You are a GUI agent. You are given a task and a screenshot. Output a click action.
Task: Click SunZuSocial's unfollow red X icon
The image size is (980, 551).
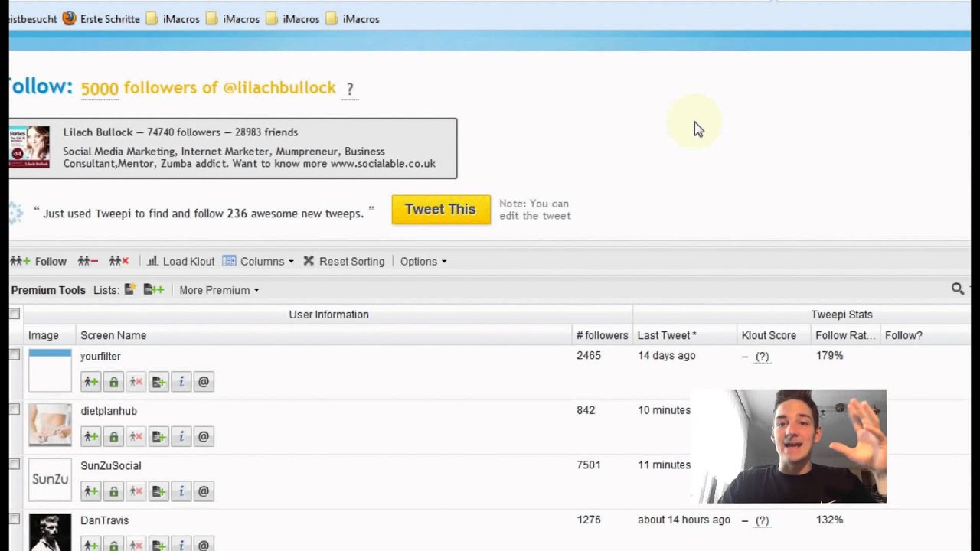coord(136,491)
